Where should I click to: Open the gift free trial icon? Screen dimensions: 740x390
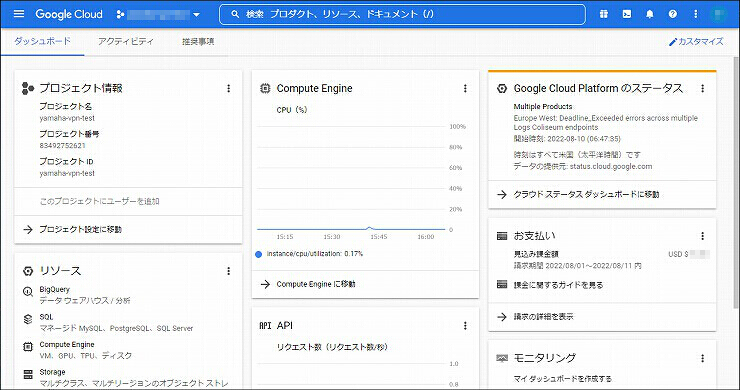click(x=604, y=14)
